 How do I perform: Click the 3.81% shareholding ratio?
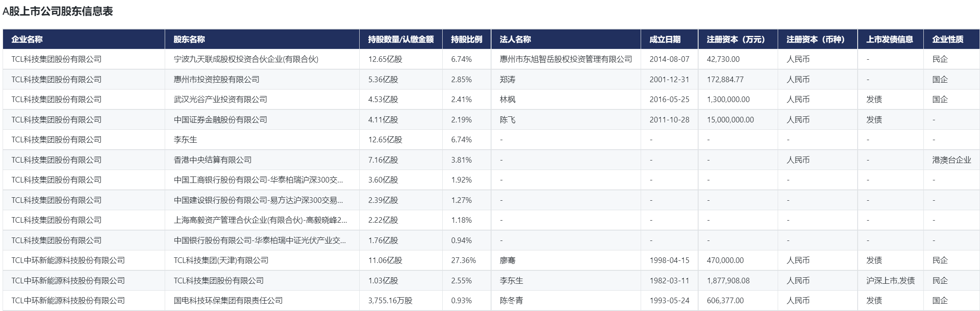461,160
